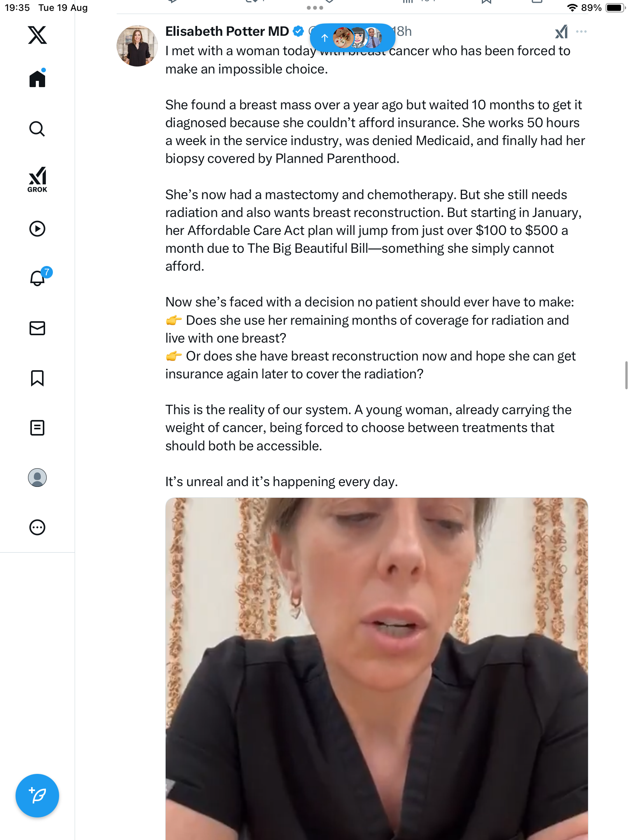Ask Grok about this post icon
Viewport: 630px width, 840px height.
pos(561,31)
